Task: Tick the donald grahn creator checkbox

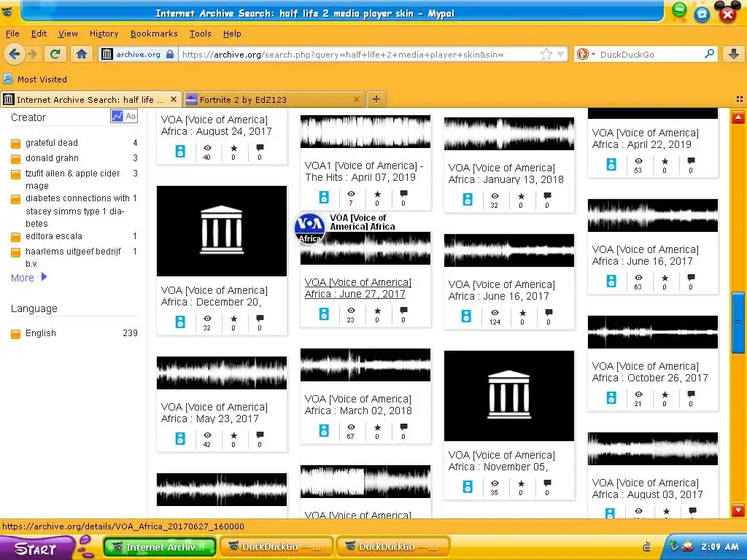Action: point(16,158)
